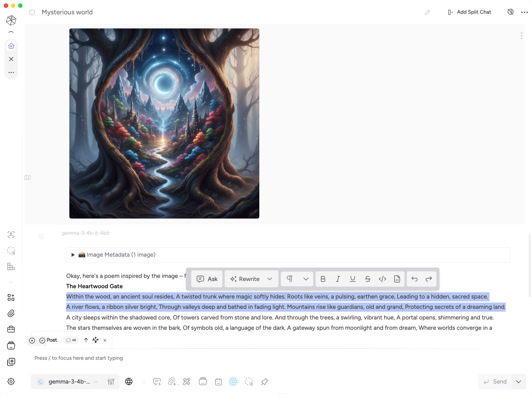This screenshot has width=532, height=397.
Task: Open the paragraph style dropdown chevron
Action: coord(306,279)
